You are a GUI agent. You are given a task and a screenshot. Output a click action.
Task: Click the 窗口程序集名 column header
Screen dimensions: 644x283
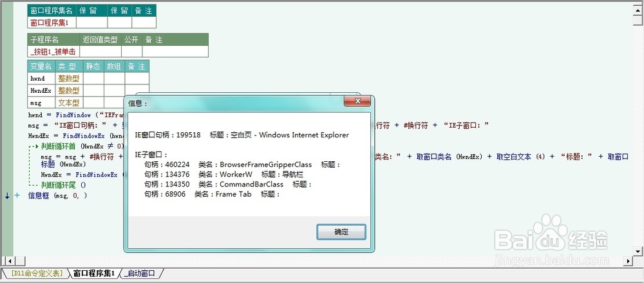[52, 11]
